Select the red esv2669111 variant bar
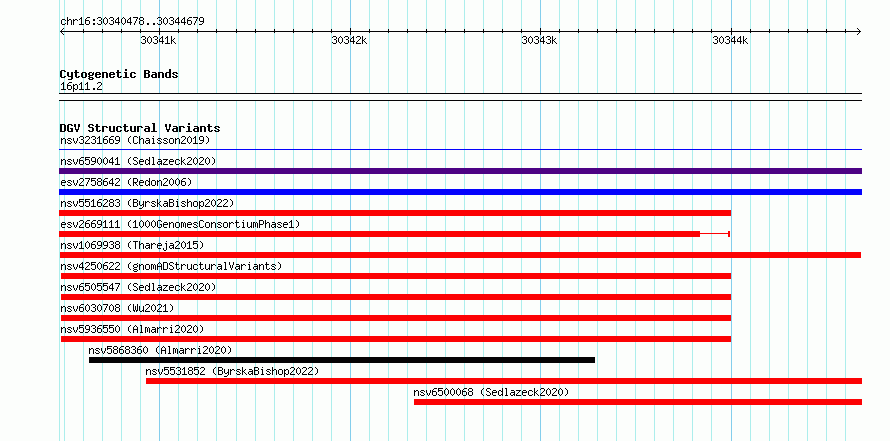This screenshot has width=890, height=441. (x=380, y=234)
